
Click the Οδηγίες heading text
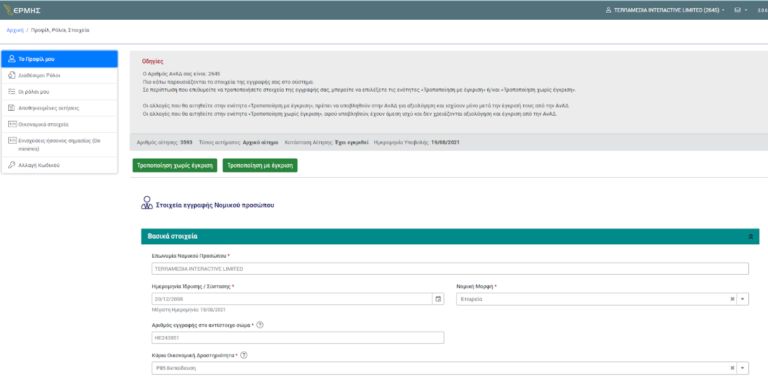click(152, 61)
